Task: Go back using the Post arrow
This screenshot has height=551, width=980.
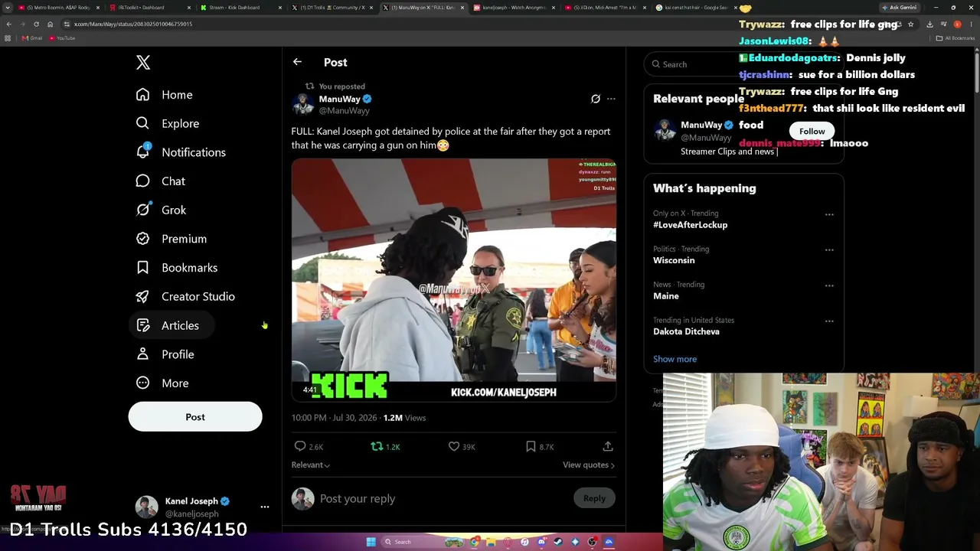Action: (x=297, y=62)
